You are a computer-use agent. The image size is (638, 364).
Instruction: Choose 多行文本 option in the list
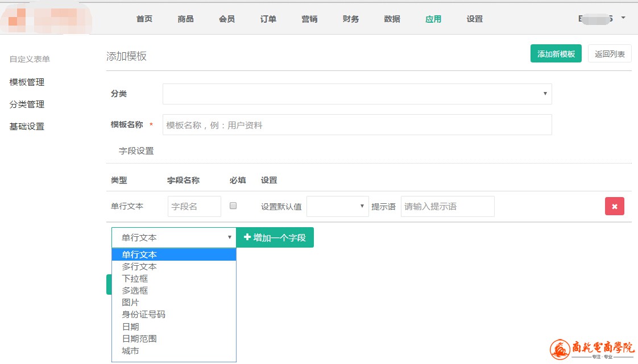click(174, 266)
